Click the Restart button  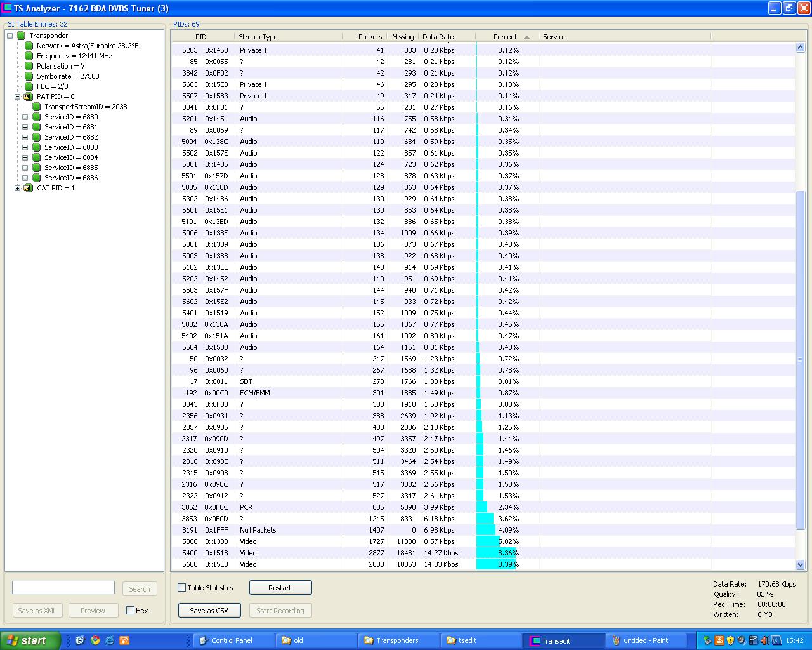(280, 588)
